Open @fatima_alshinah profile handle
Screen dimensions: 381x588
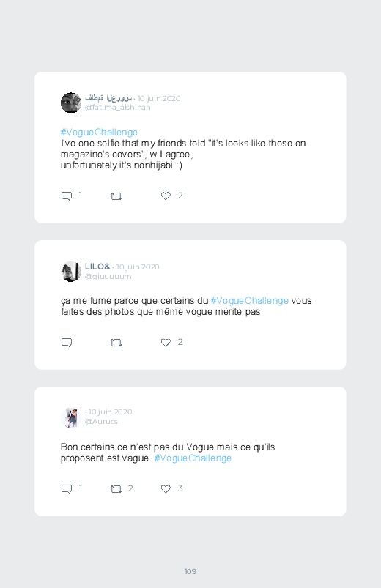[117, 107]
